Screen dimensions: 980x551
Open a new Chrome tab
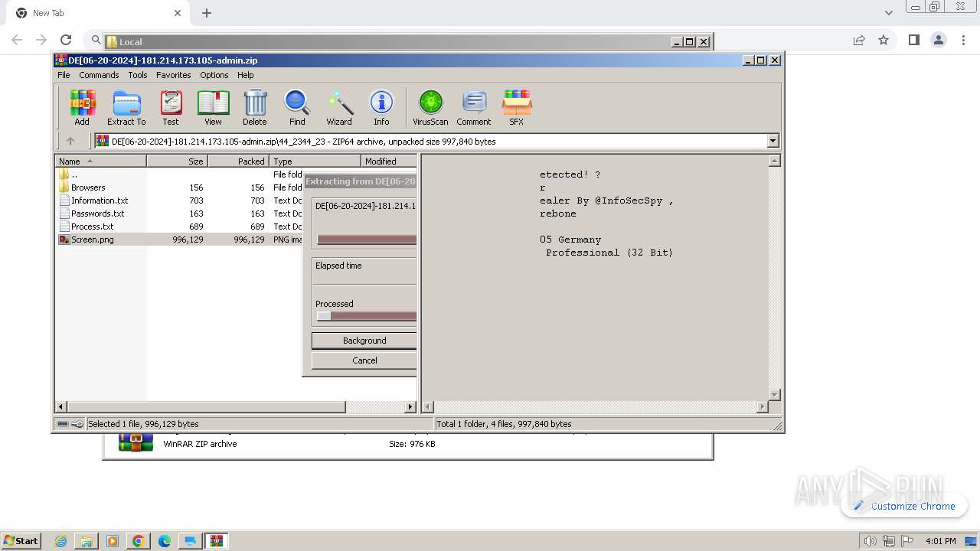pos(207,13)
